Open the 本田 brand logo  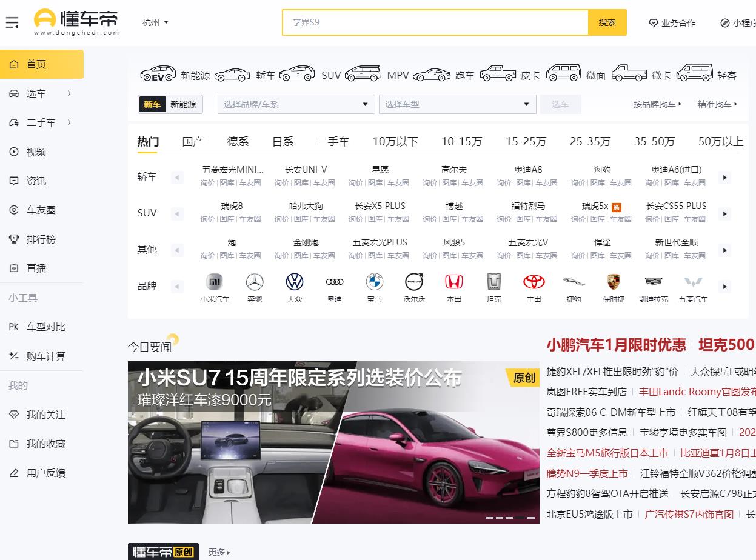pos(454,282)
